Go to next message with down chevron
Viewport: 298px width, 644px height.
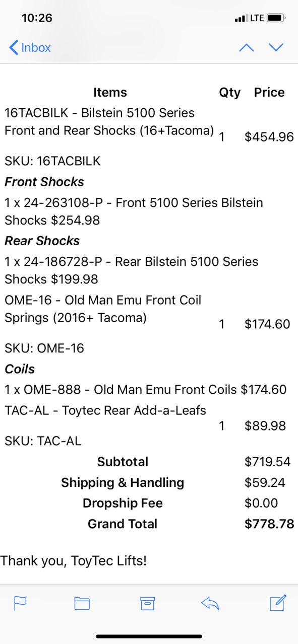coord(276,47)
